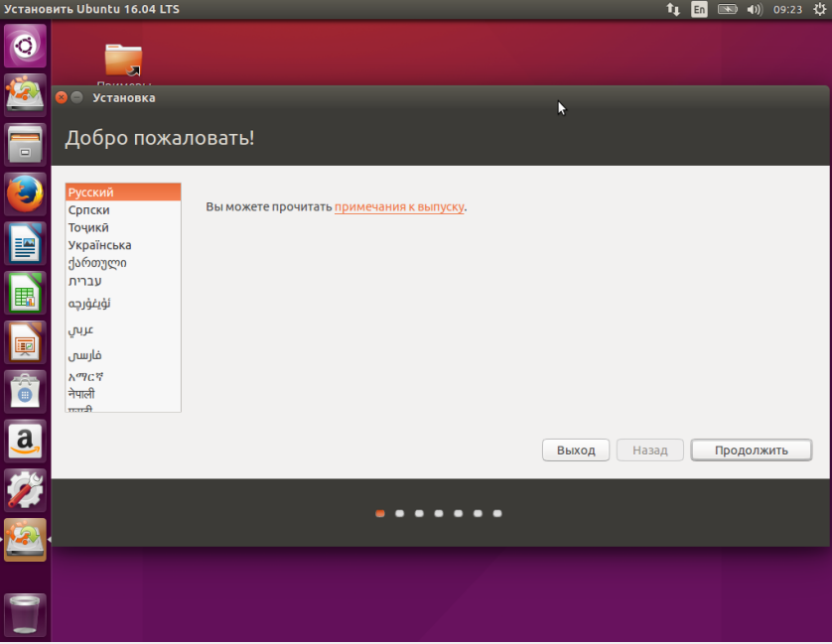Open the Trash in the launcher

pos(25,614)
